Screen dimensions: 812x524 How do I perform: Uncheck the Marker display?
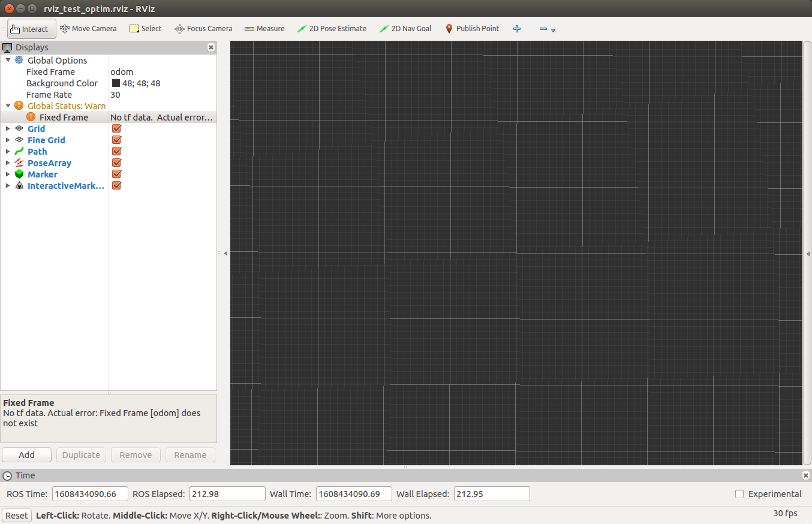click(116, 174)
